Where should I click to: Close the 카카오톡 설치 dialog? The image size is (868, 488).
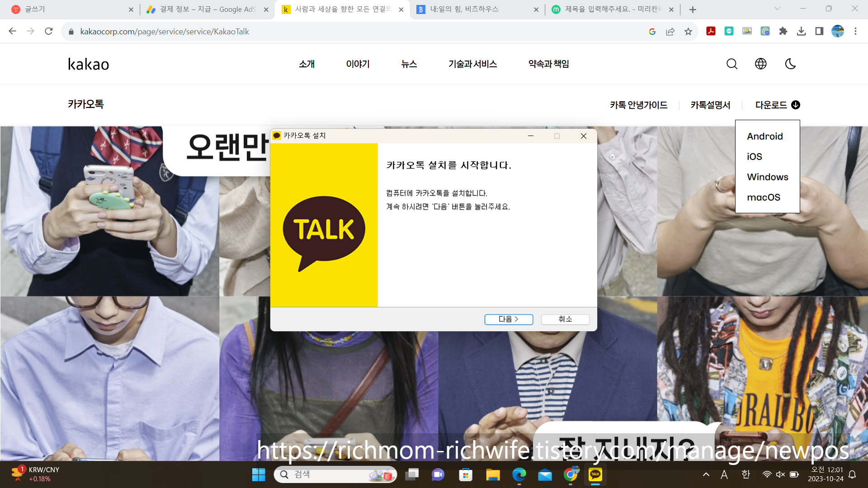pyautogui.click(x=584, y=136)
